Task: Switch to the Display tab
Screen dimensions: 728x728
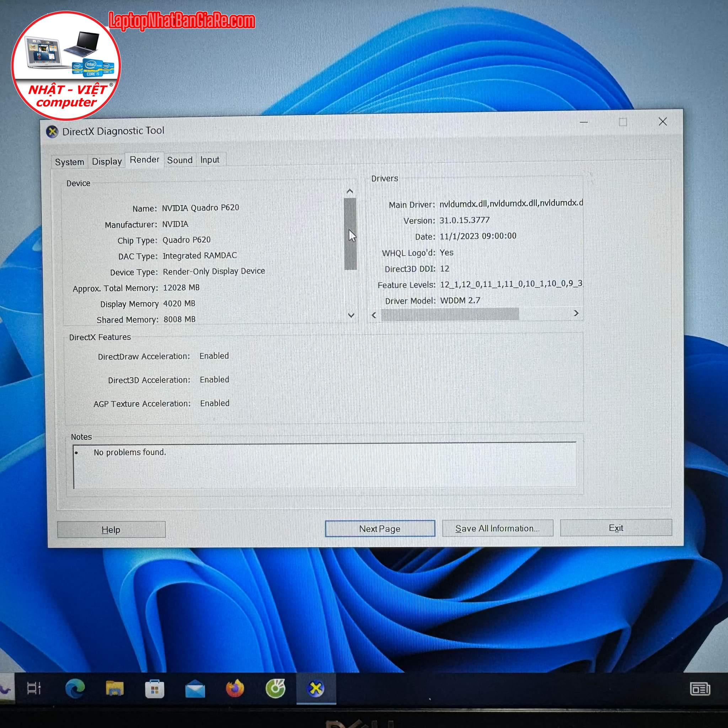Action: pos(107,162)
